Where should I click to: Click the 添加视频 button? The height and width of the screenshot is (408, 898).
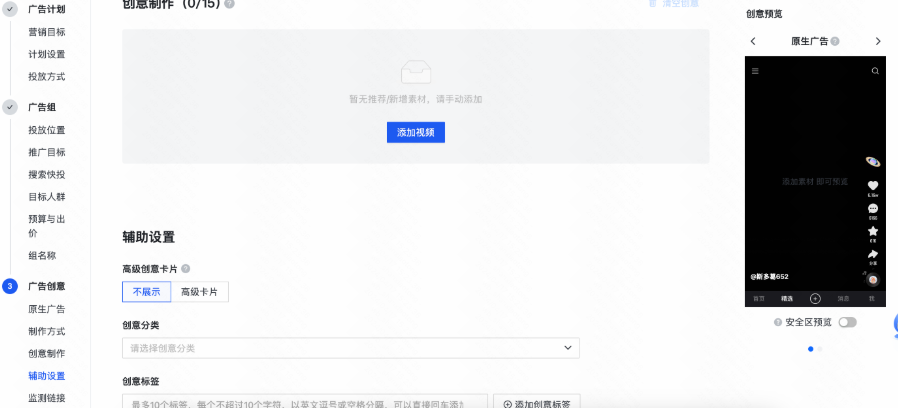click(416, 132)
